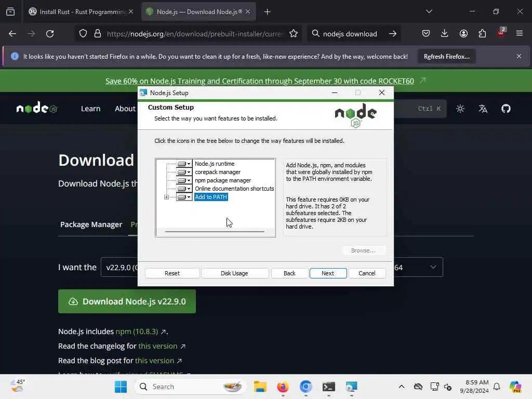This screenshot has width=532, height=399.
Task: Select Node.js runtime in feature tree
Action: (x=215, y=164)
